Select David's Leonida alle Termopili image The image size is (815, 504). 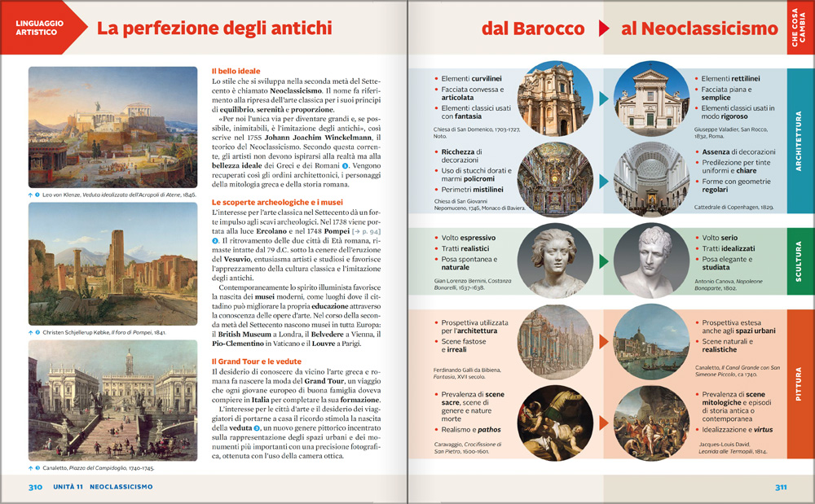pyautogui.click(x=651, y=423)
